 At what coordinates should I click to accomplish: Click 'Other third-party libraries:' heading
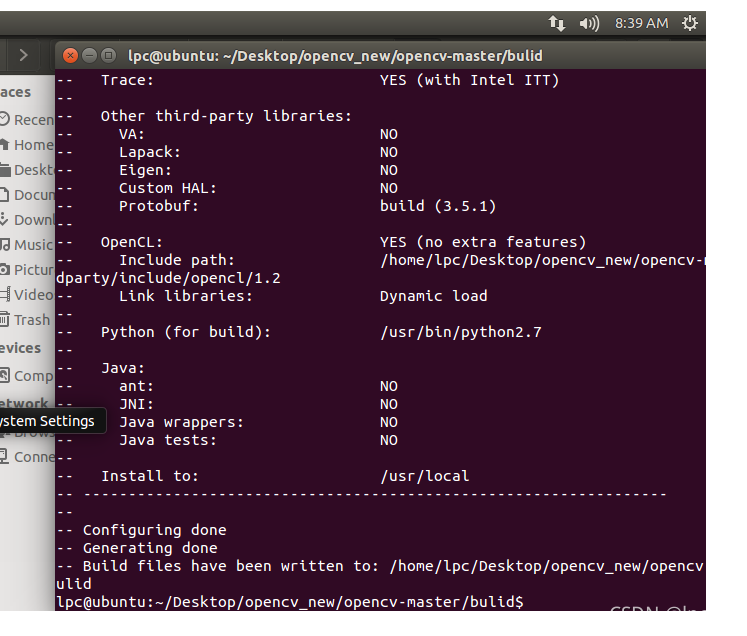click(x=226, y=116)
